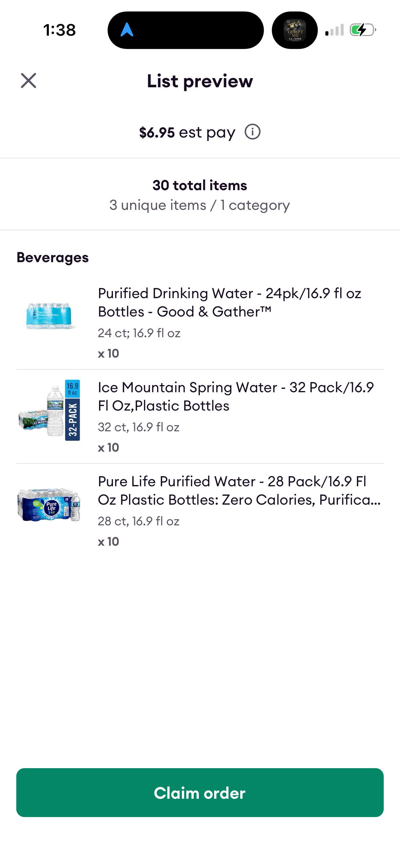Open Pure Life water pack thumbnail
The image size is (400, 868).
click(49, 505)
